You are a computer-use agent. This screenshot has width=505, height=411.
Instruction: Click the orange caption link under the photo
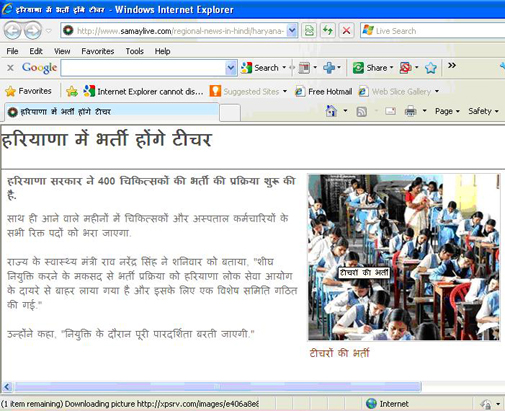pos(339,353)
